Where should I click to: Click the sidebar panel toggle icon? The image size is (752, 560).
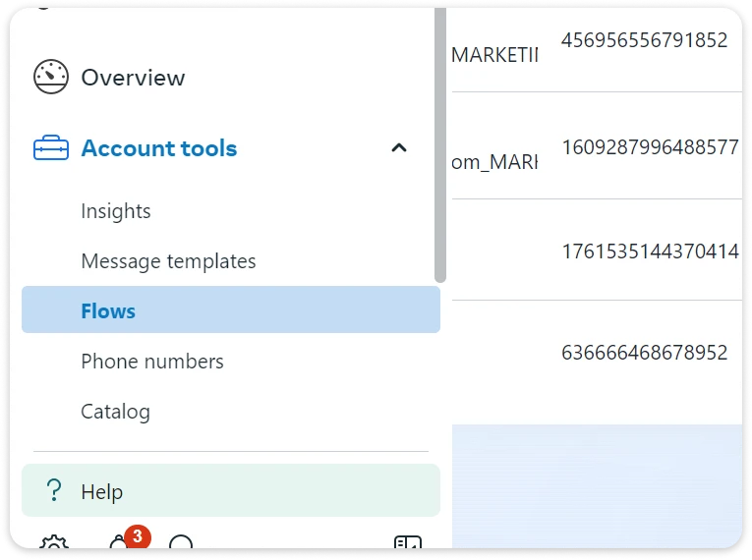click(x=407, y=542)
